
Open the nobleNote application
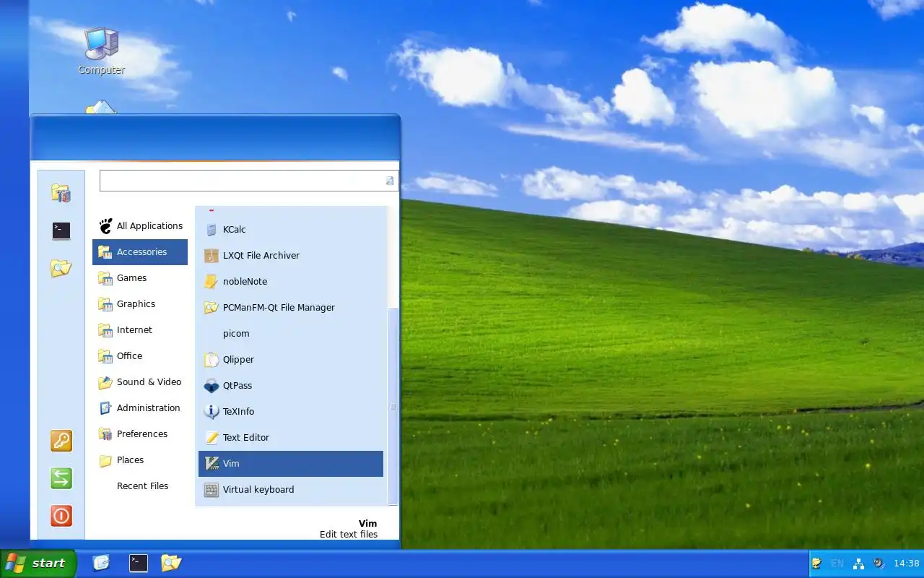291,281
